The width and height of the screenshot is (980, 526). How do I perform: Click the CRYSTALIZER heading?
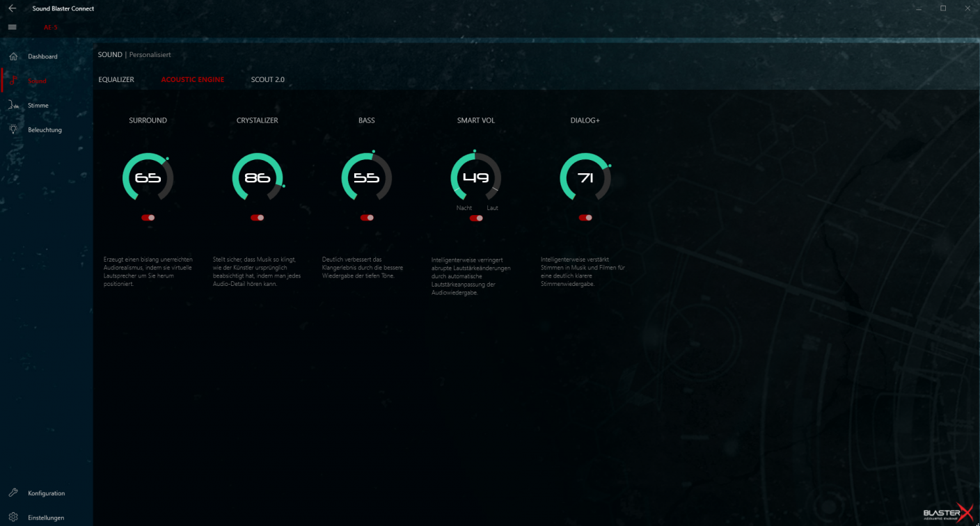tap(258, 120)
